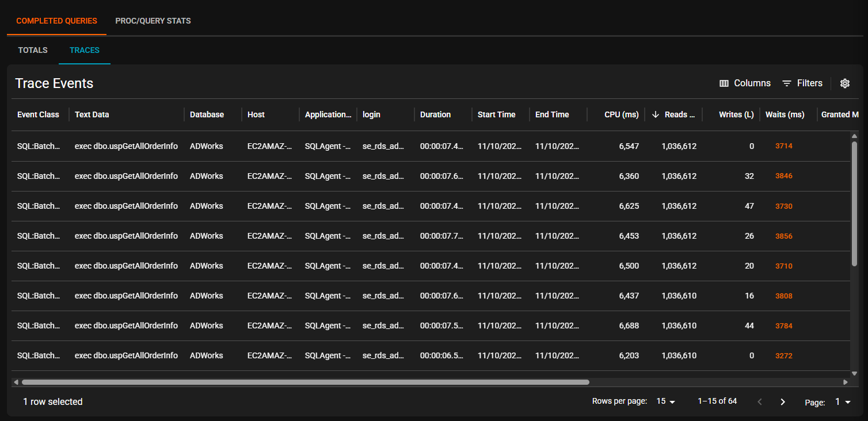
Task: Open the Page number dropdown
Action: (843, 402)
